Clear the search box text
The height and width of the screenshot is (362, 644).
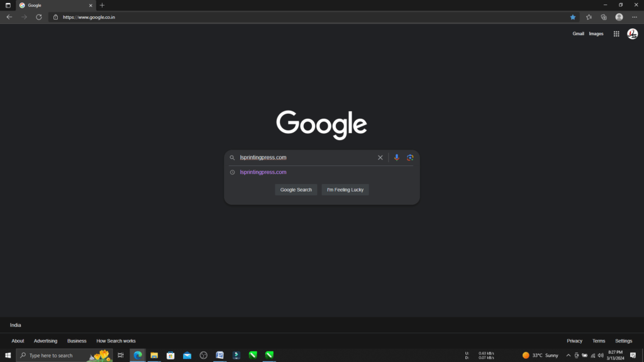coord(380,158)
